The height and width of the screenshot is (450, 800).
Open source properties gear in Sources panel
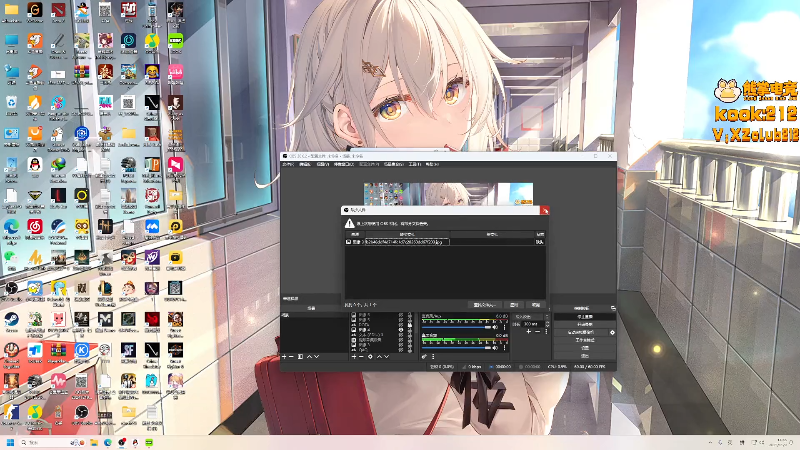click(370, 357)
